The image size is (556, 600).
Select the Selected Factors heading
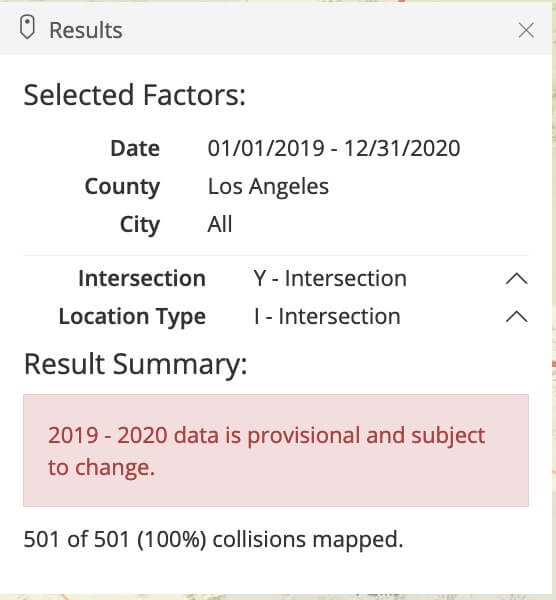click(x=135, y=95)
